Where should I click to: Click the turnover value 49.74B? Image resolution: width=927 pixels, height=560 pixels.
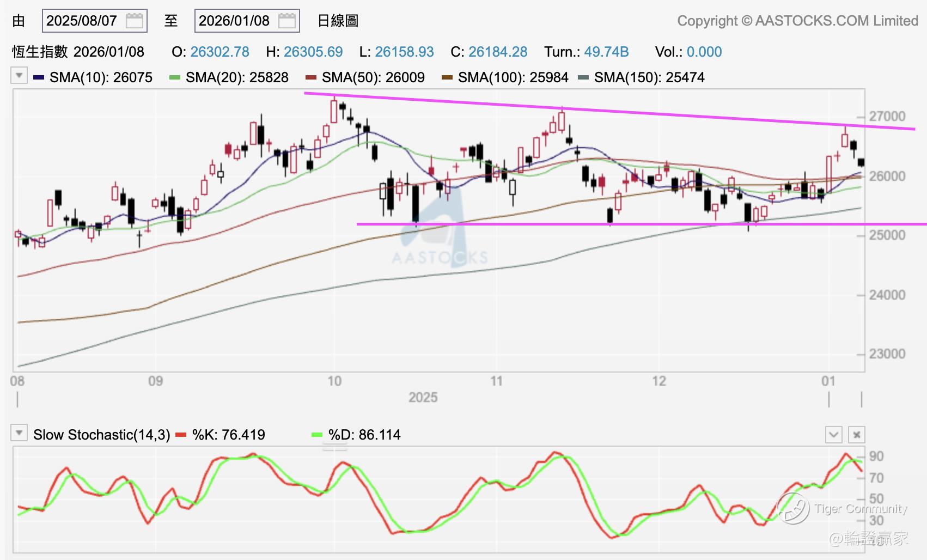[606, 52]
